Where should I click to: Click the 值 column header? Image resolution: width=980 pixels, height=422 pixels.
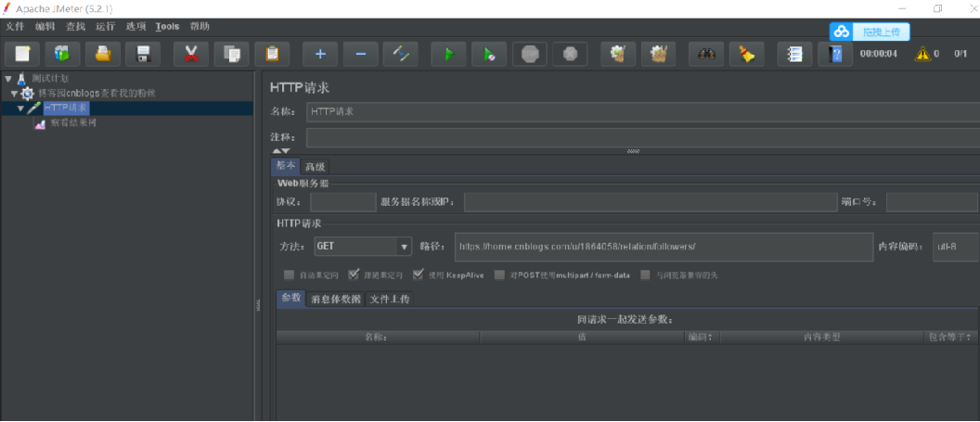point(582,337)
